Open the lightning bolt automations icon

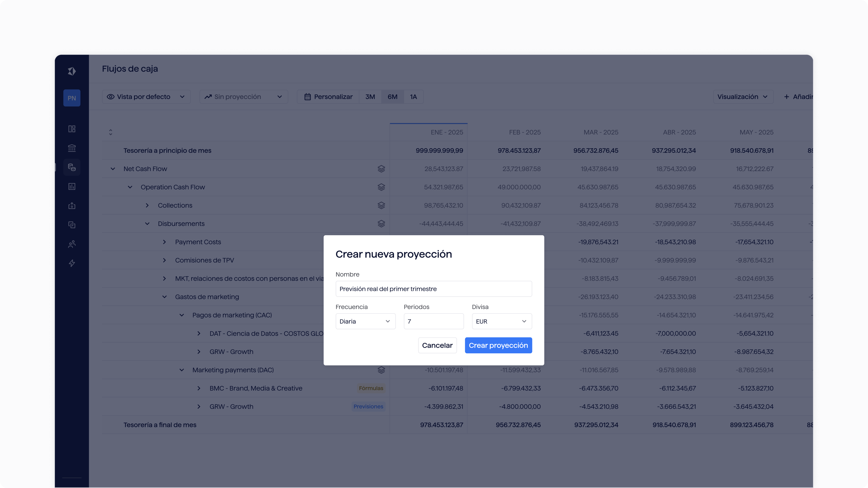click(x=72, y=263)
